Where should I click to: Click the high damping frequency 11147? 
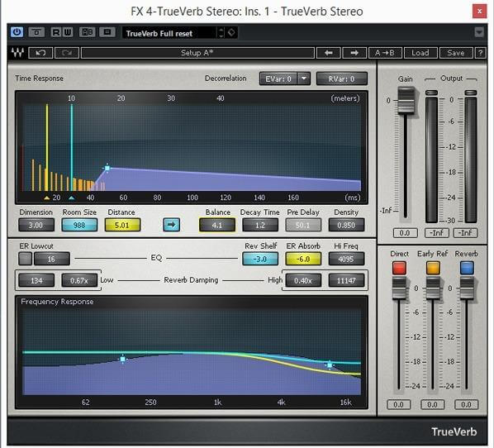[x=346, y=280]
